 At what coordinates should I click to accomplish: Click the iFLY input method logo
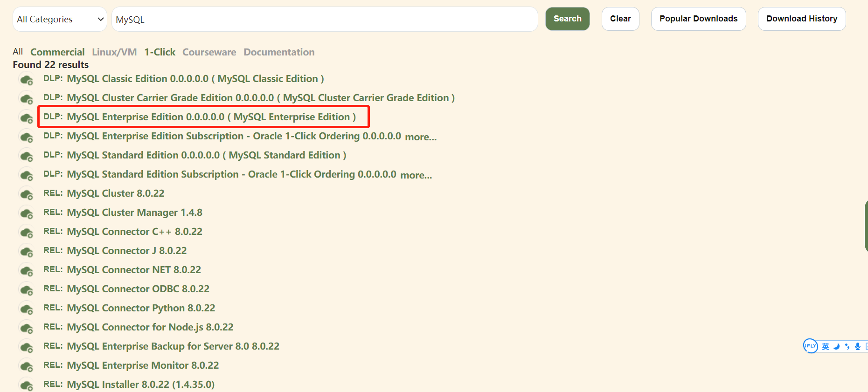810,346
